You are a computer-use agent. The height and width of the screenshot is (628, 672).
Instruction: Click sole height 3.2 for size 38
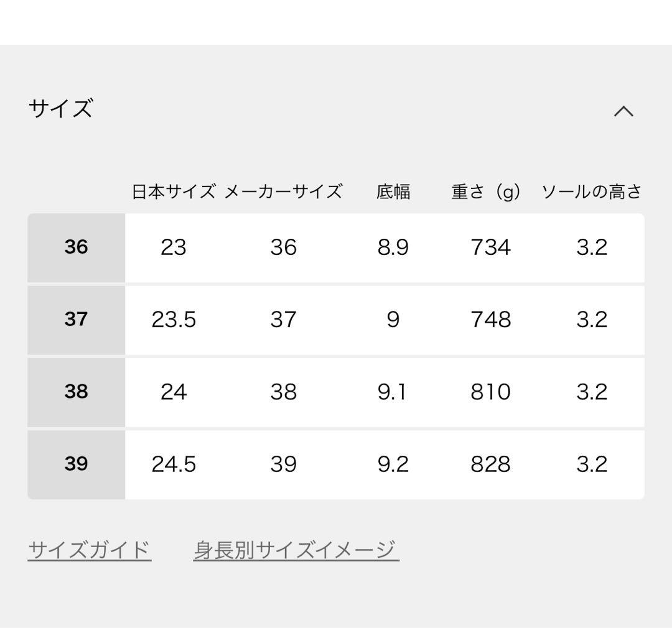coord(594,392)
